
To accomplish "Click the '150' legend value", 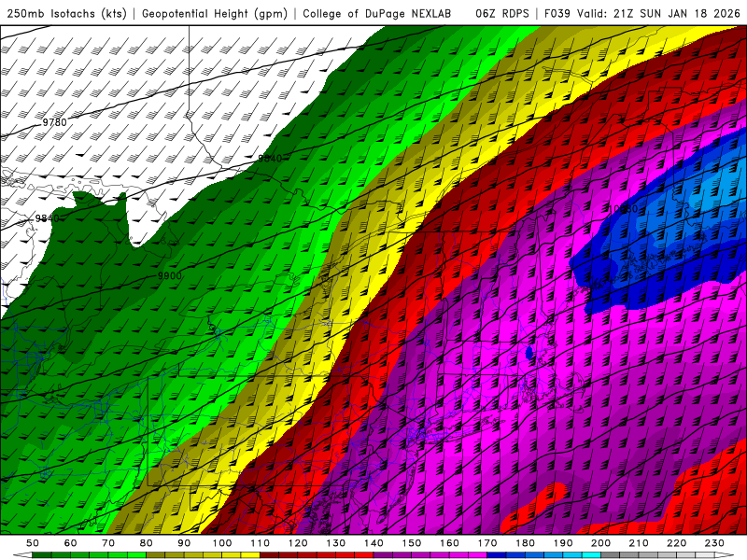I will tap(412, 543).
